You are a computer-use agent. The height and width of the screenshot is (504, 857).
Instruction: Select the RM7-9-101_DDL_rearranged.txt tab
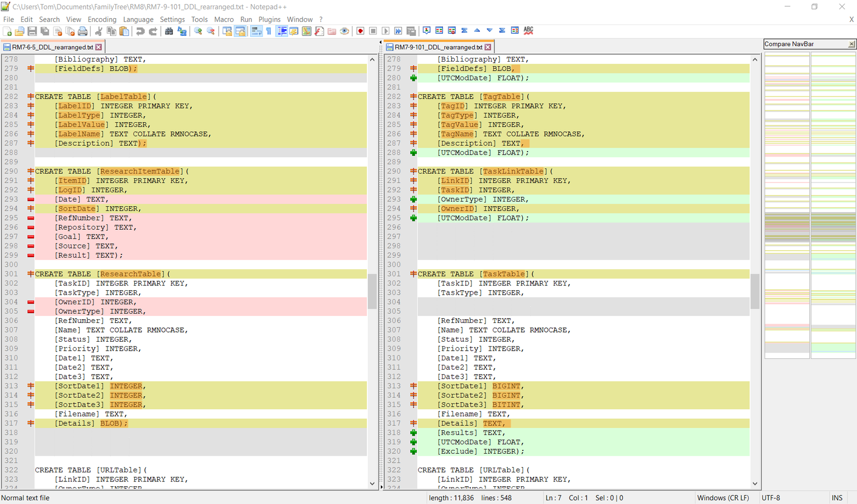click(x=439, y=47)
